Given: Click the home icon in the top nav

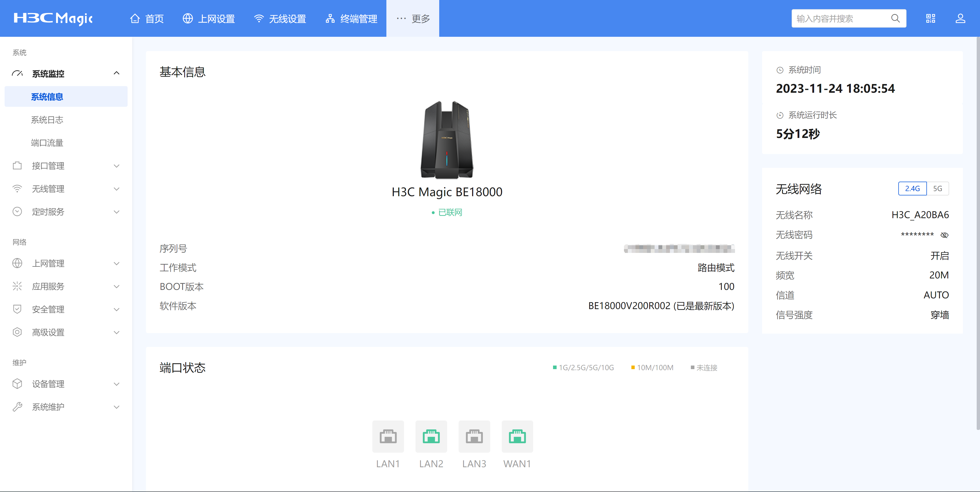Looking at the screenshot, I should pos(135,18).
